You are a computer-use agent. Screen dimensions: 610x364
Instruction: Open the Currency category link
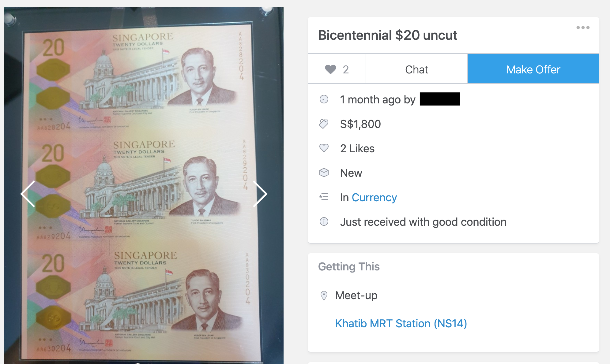pos(375,197)
